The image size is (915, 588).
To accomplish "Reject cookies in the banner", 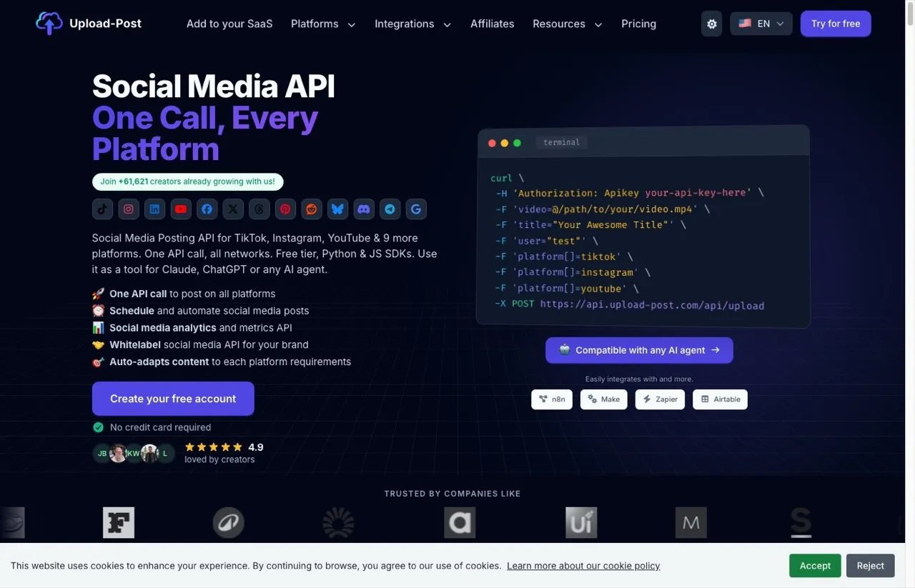I will (x=871, y=565).
